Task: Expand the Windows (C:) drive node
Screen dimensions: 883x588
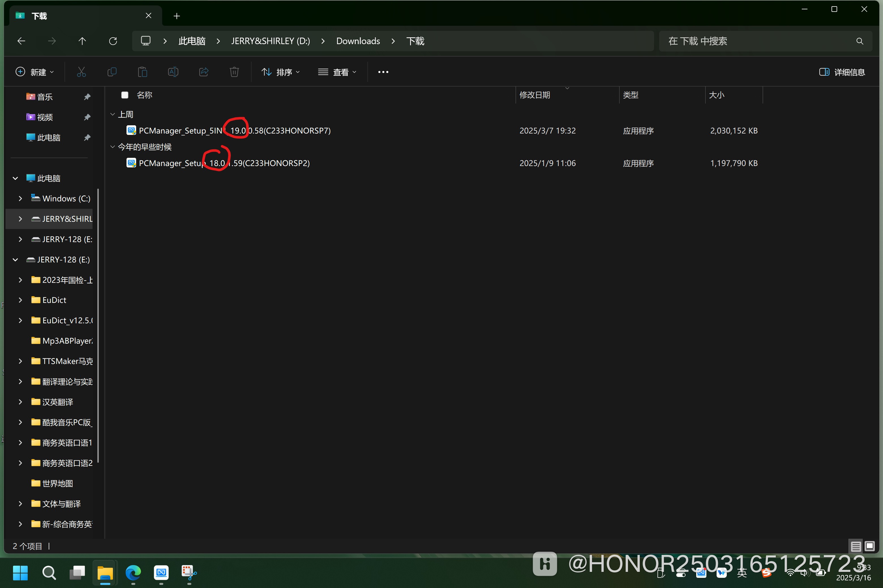Action: [20, 198]
